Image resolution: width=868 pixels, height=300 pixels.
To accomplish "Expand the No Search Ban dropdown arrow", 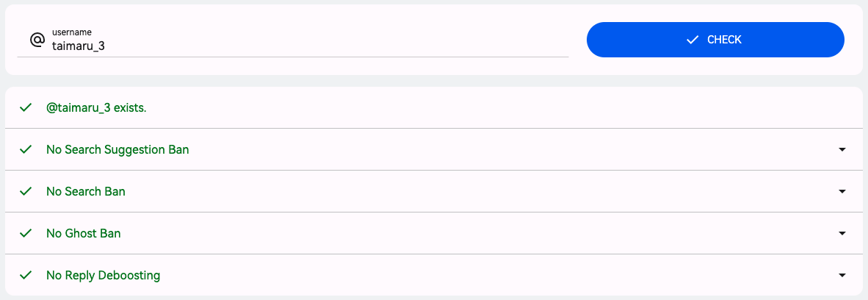I will pos(842,191).
